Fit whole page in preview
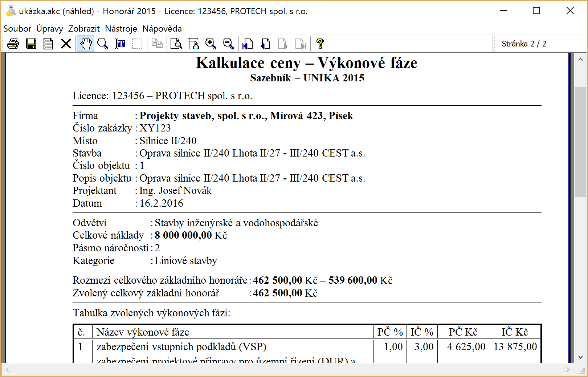This screenshot has height=377, width=588. (x=176, y=44)
